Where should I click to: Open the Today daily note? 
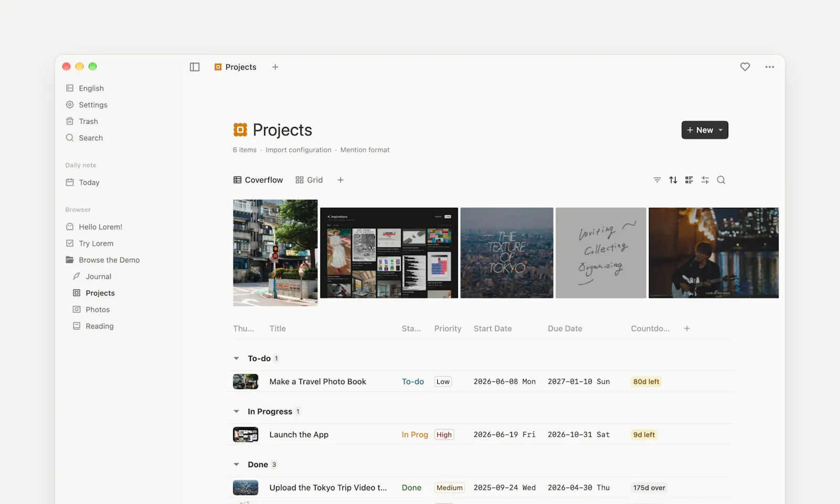[82, 183]
